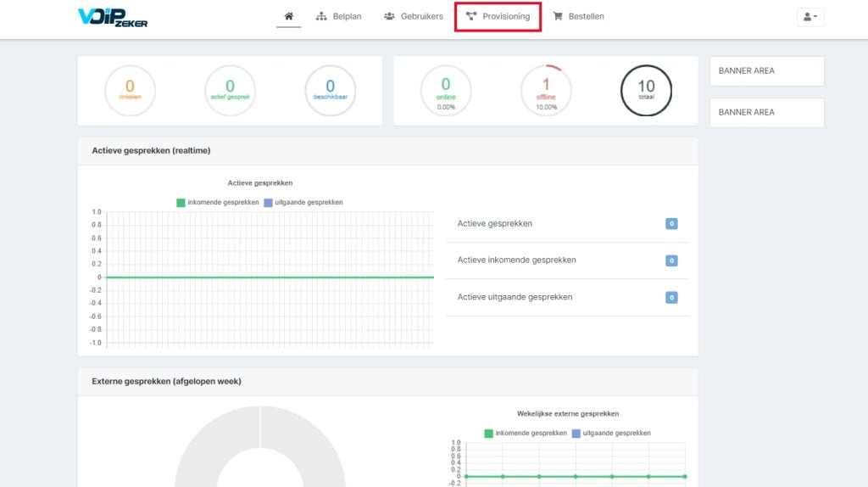Go to the home dashboard icon

pos(288,16)
